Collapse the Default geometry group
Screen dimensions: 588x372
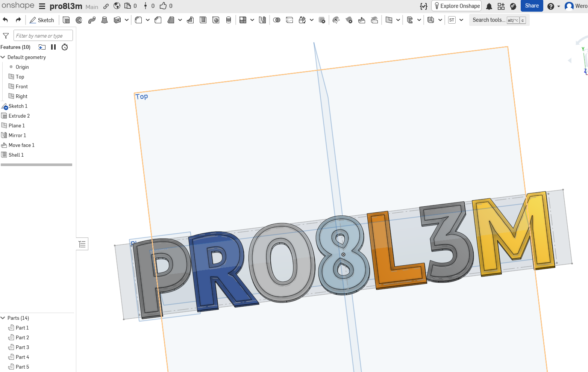coord(3,57)
